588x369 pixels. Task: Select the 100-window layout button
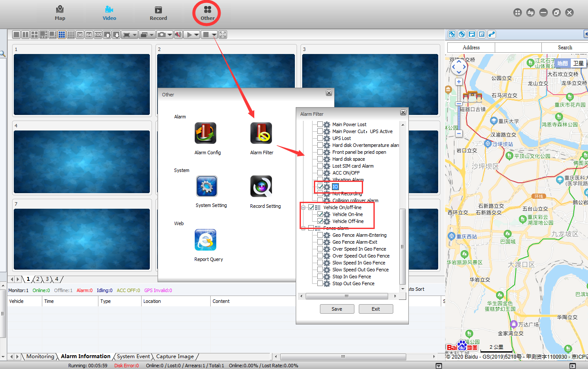click(x=98, y=35)
